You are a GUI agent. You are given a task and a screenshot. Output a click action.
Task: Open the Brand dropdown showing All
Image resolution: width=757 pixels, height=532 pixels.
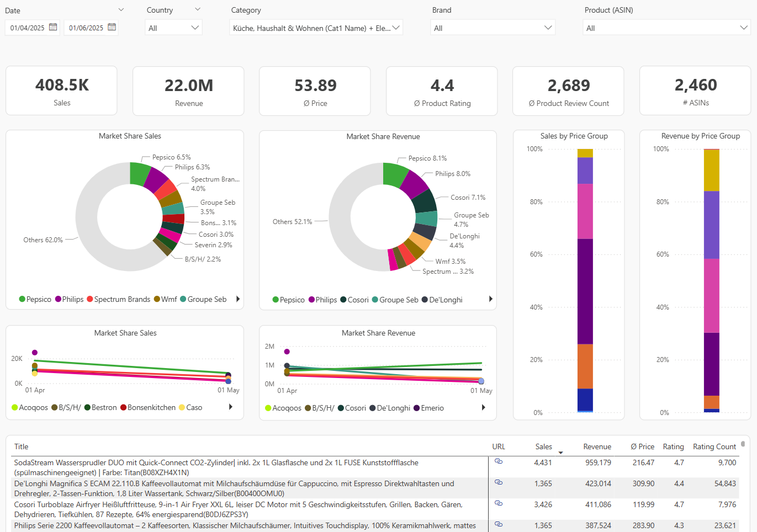coord(493,28)
